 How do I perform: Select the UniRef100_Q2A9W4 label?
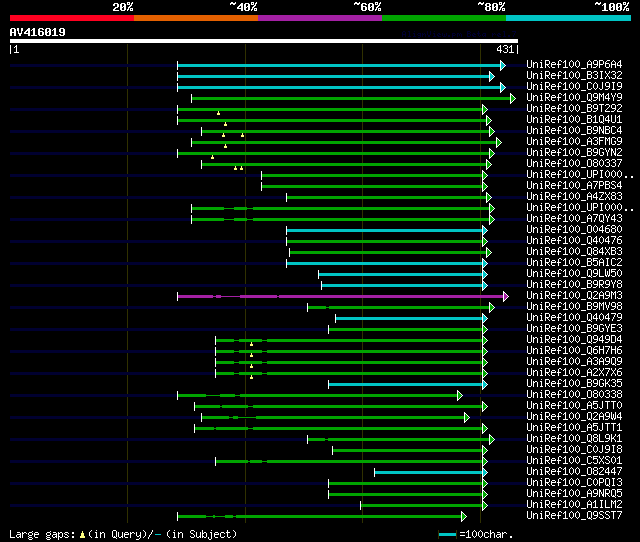click(574, 417)
